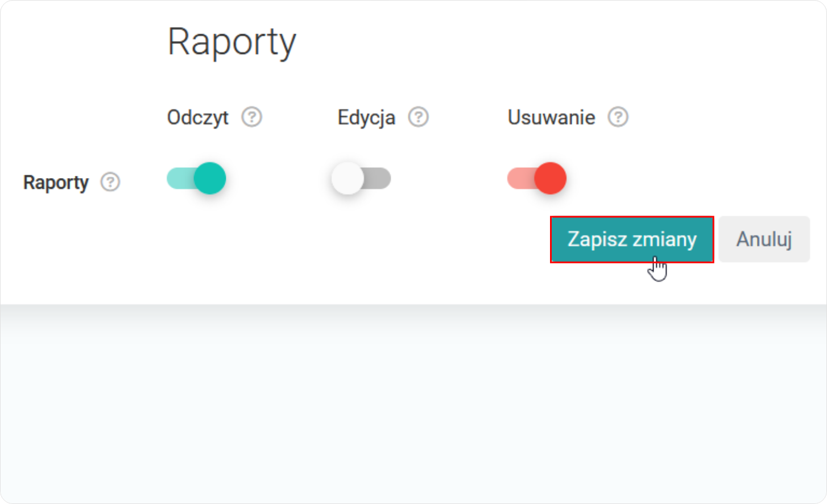The width and height of the screenshot is (827, 504).
Task: Switch off deletion rights for Raporty
Action: (536, 178)
